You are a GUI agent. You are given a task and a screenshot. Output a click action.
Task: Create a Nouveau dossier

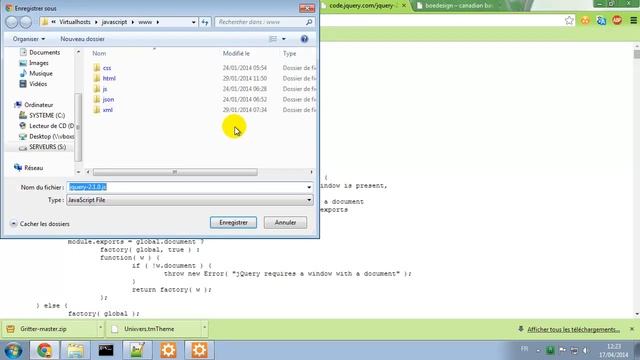(x=82, y=39)
